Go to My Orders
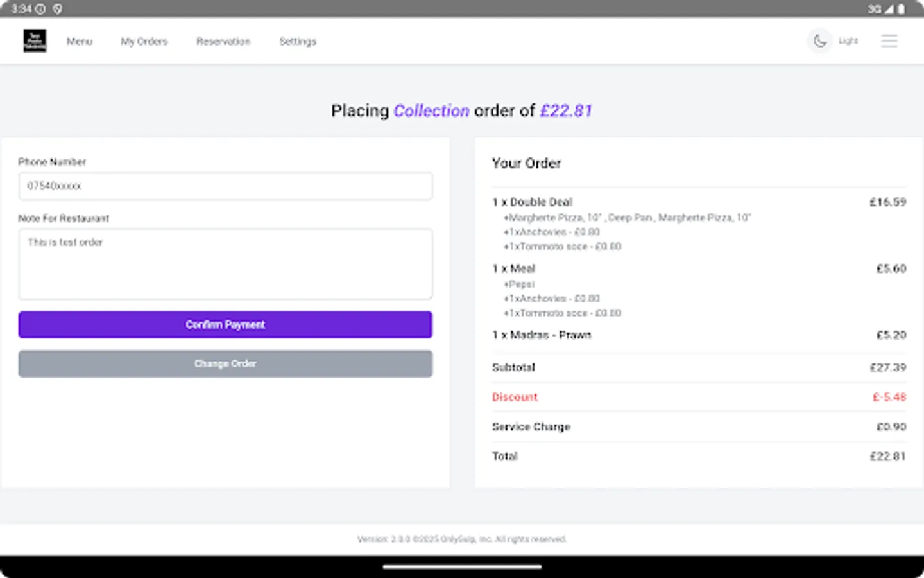924x578 pixels. click(144, 41)
